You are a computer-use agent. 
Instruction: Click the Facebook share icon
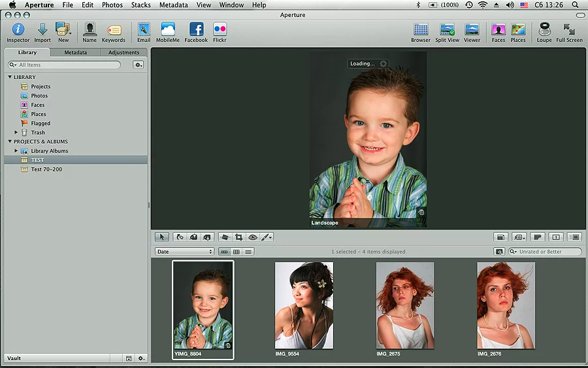click(196, 29)
